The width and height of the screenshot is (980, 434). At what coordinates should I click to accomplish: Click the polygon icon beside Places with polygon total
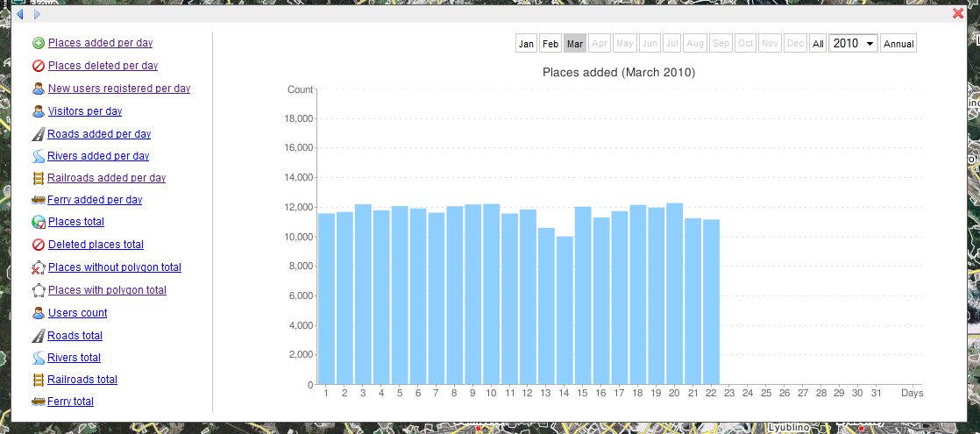(39, 290)
